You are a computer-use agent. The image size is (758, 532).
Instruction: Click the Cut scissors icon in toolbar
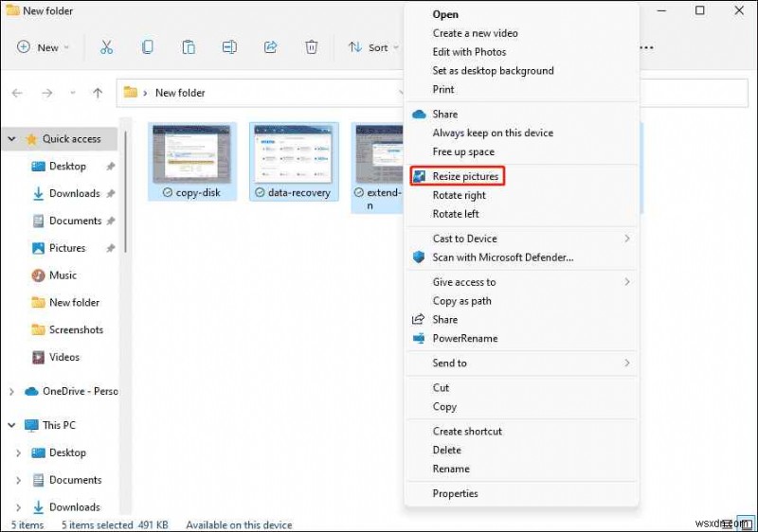click(x=106, y=47)
